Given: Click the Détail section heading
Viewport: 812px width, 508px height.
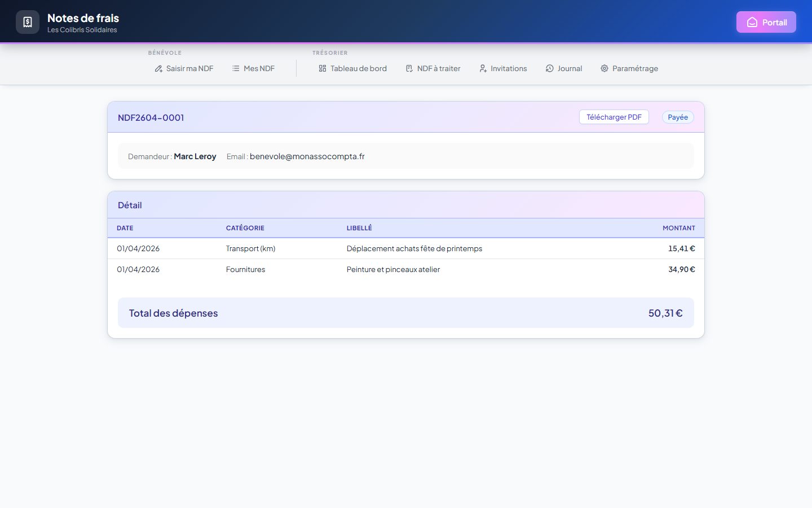Looking at the screenshot, I should point(130,205).
